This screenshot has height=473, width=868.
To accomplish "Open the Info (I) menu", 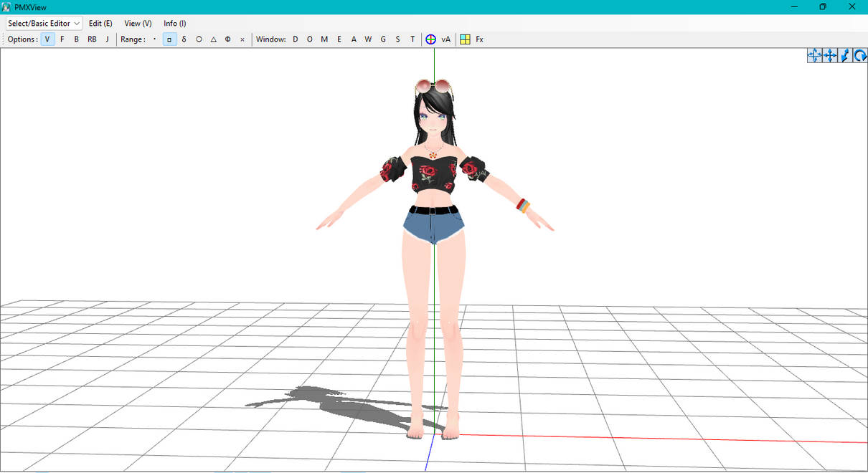I will (175, 24).
